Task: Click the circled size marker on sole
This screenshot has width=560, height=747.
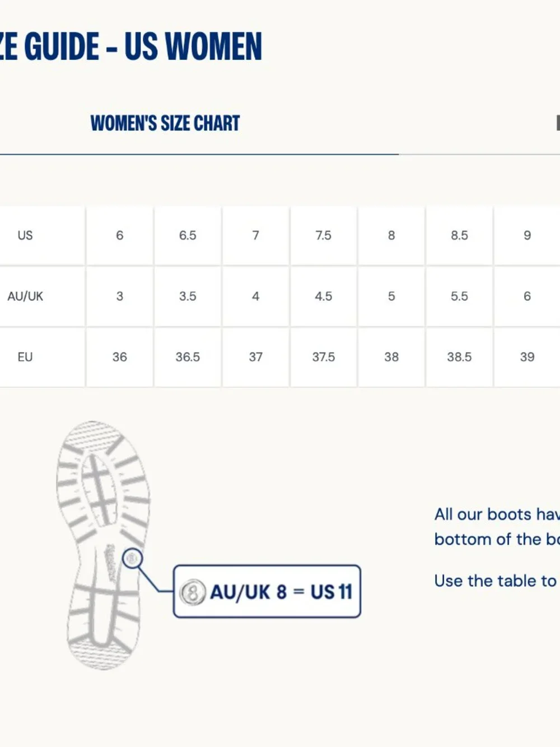Action: click(132, 558)
